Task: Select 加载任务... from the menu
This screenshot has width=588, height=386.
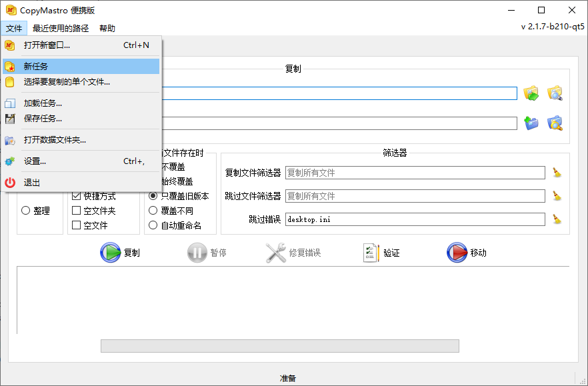Action: (81, 103)
